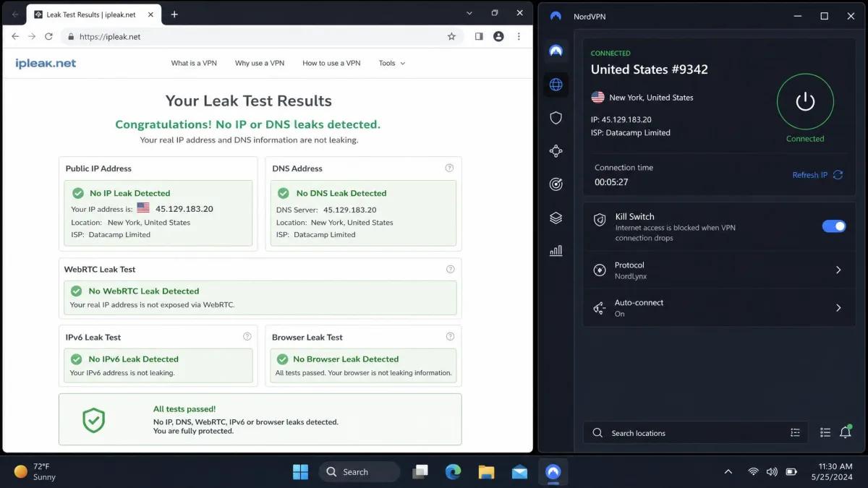Click the filter list icon inside Search locations

[795, 432]
